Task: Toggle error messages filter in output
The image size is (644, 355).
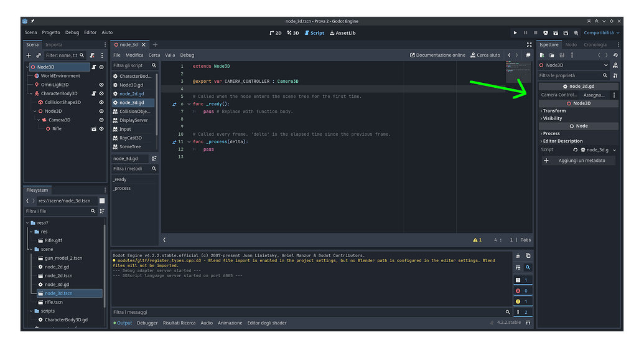Action: [x=523, y=291]
